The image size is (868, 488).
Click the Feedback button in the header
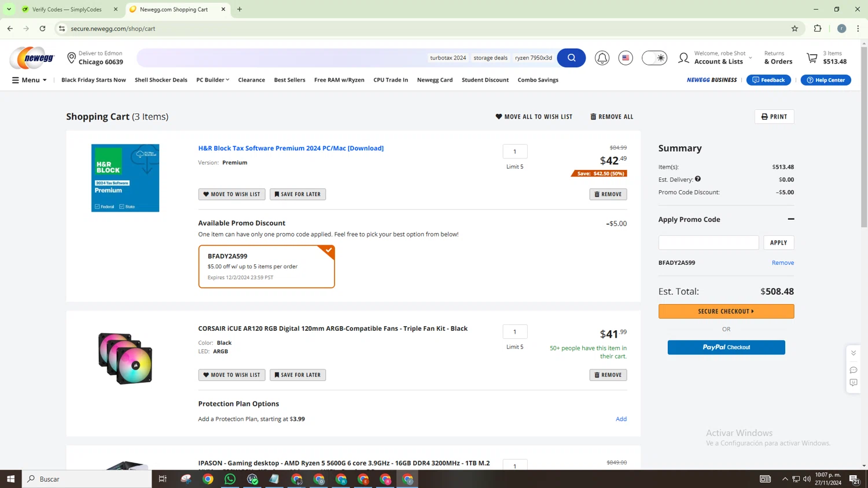768,80
